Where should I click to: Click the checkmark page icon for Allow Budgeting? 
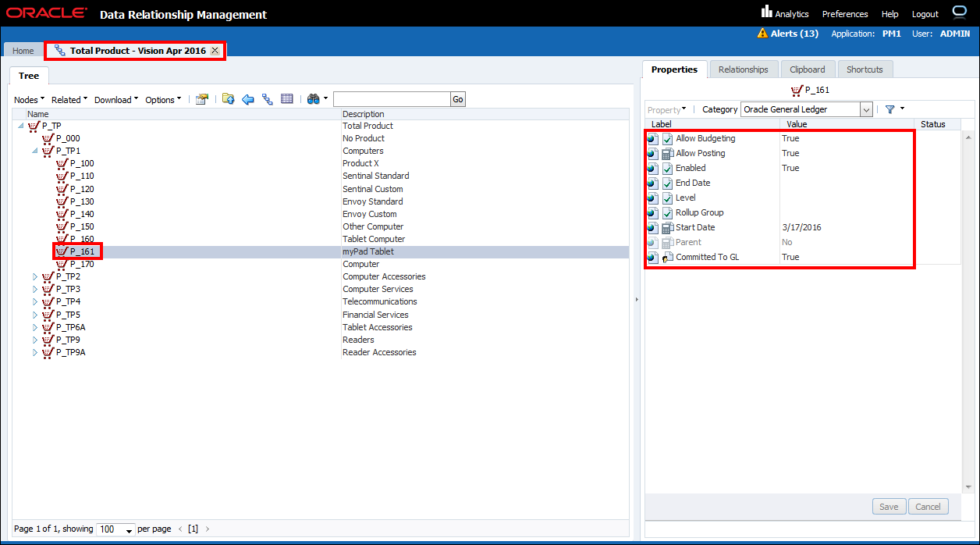(x=667, y=139)
